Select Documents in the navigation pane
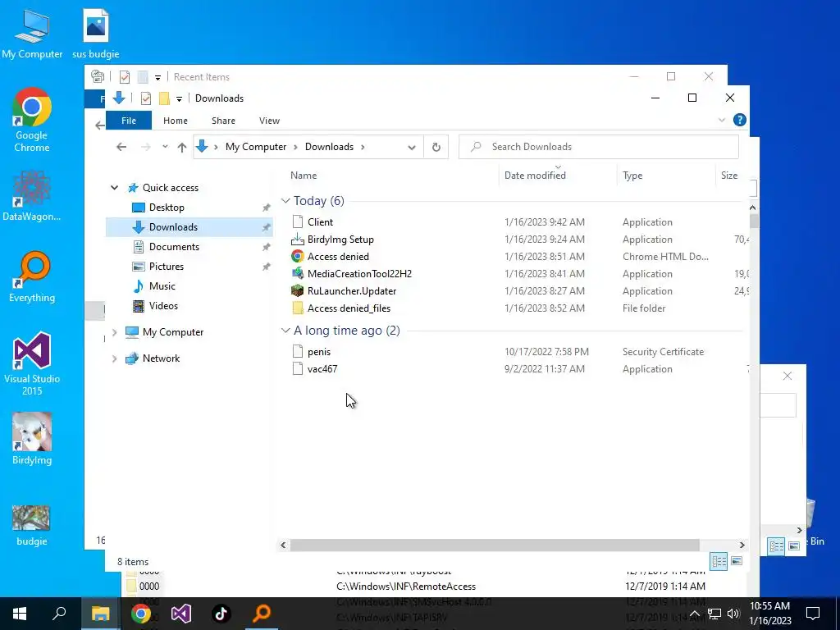 [174, 246]
